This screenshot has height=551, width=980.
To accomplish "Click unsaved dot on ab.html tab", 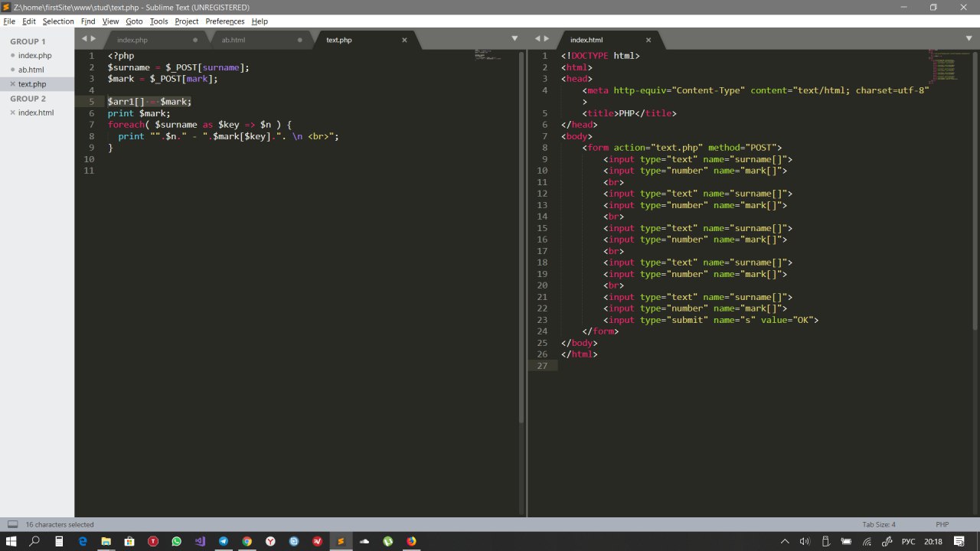I will tap(299, 40).
